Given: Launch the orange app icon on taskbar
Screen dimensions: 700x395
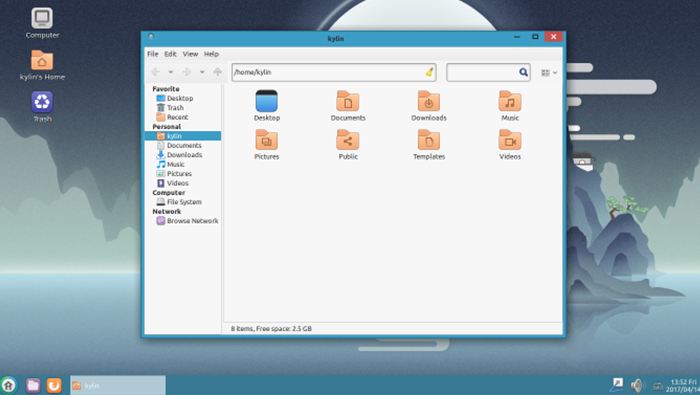Looking at the screenshot, I should pos(54,385).
